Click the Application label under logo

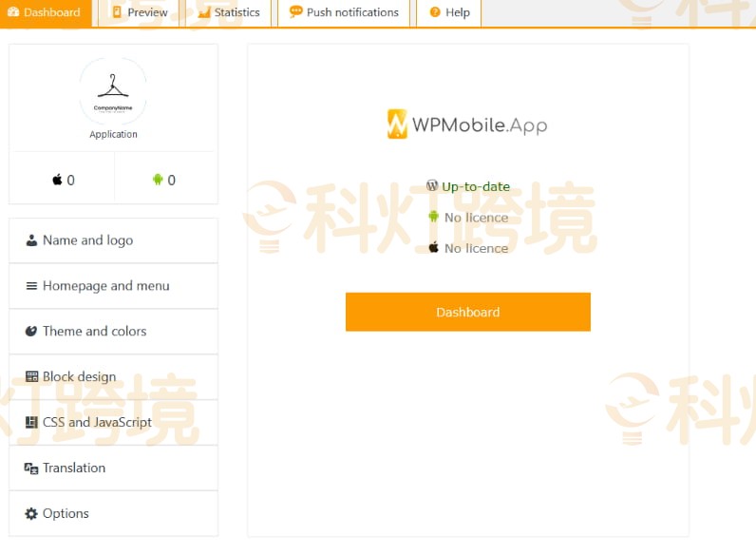[113, 134]
